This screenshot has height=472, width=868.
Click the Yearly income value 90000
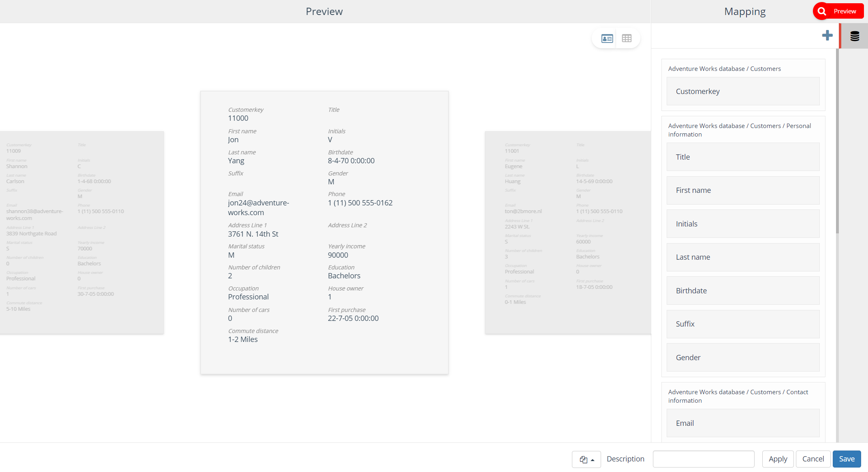coord(338,255)
